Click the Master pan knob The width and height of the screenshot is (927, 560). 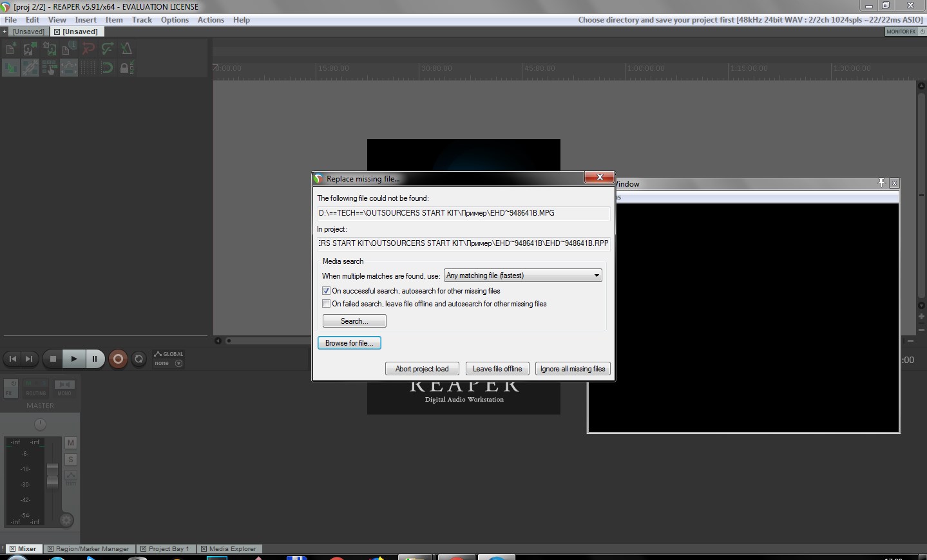(40, 424)
